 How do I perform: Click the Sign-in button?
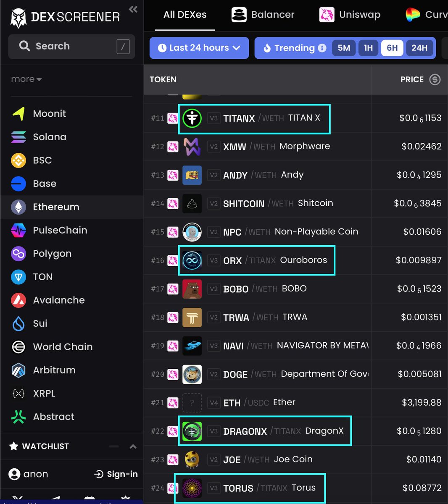coord(116,474)
